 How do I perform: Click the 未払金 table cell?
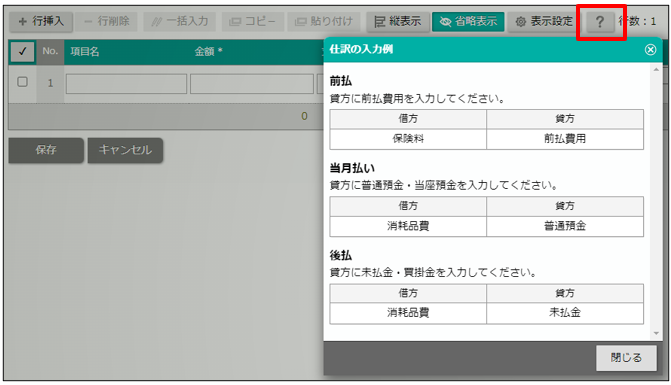point(565,313)
